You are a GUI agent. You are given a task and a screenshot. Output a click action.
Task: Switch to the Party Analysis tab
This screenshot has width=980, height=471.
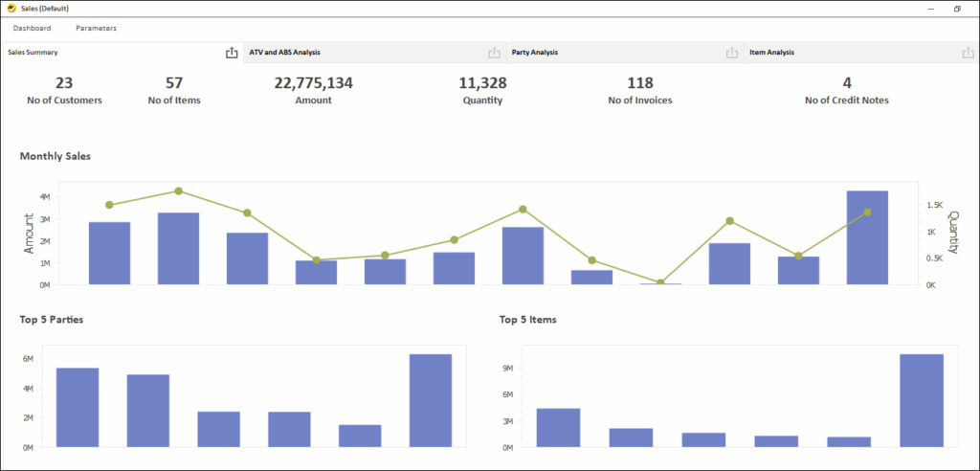[535, 53]
